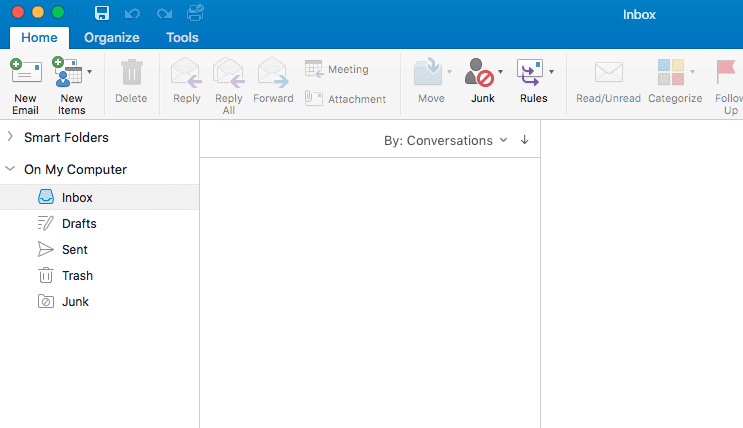This screenshot has height=428, width=743.
Task: Open the Tools tab
Action: (x=182, y=37)
